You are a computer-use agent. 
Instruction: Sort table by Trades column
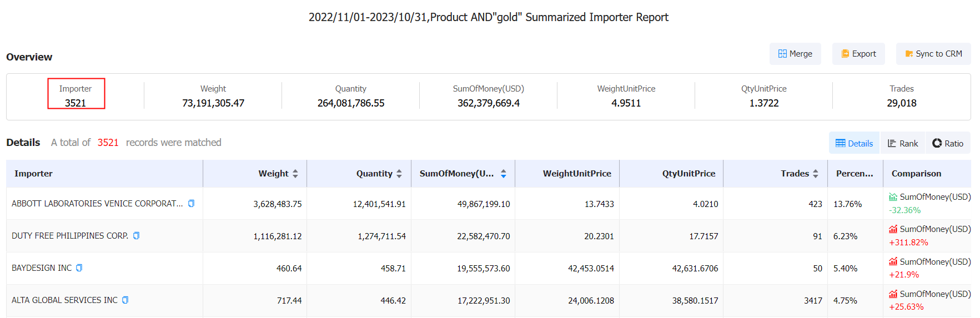point(815,174)
